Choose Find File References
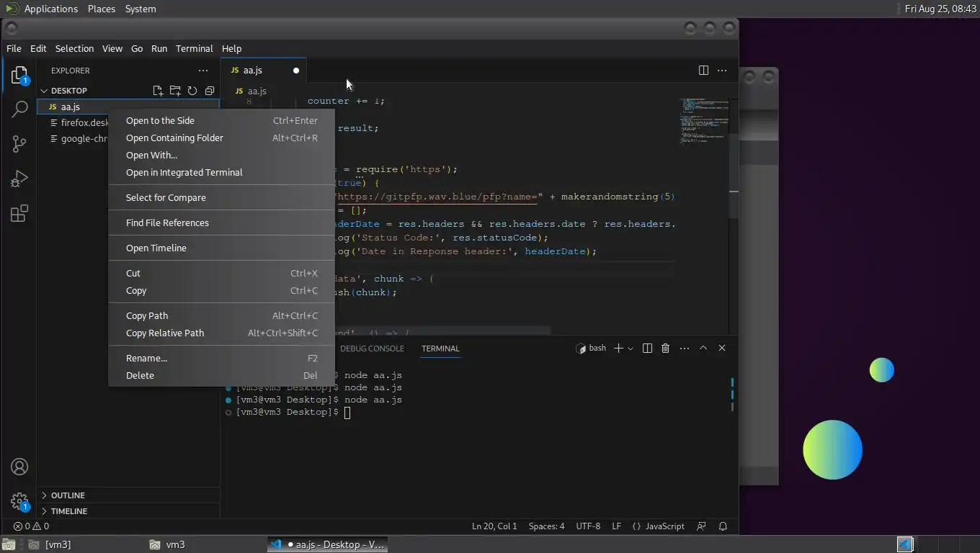Screen dimensions: 980x553 [x=221, y=223]
